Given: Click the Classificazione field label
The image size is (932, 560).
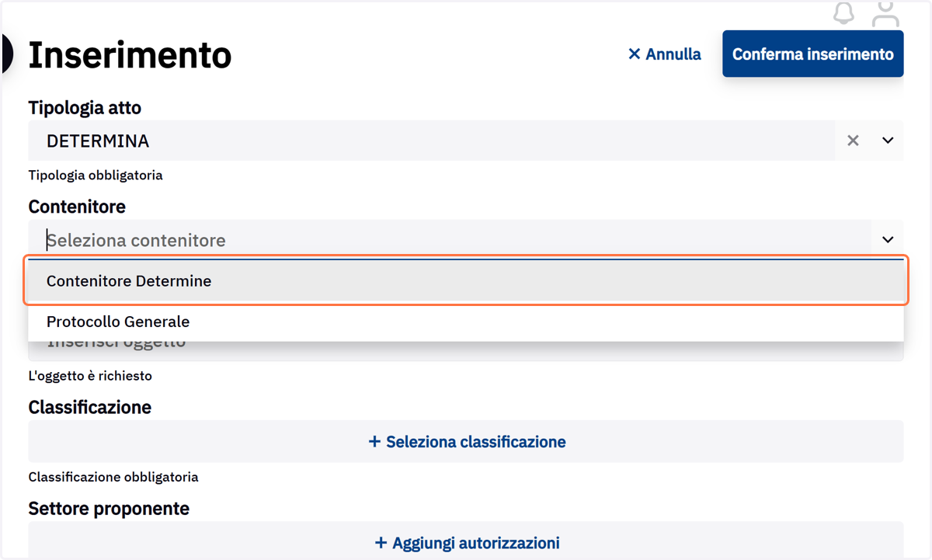Looking at the screenshot, I should pos(90,407).
